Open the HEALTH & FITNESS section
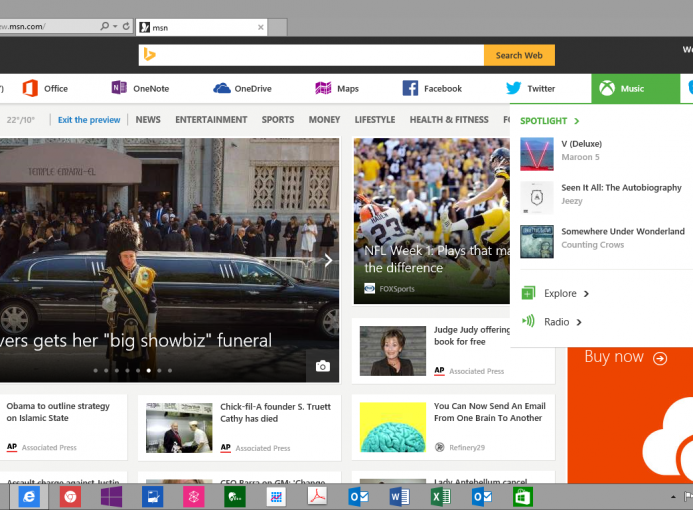693x510 pixels. click(449, 120)
